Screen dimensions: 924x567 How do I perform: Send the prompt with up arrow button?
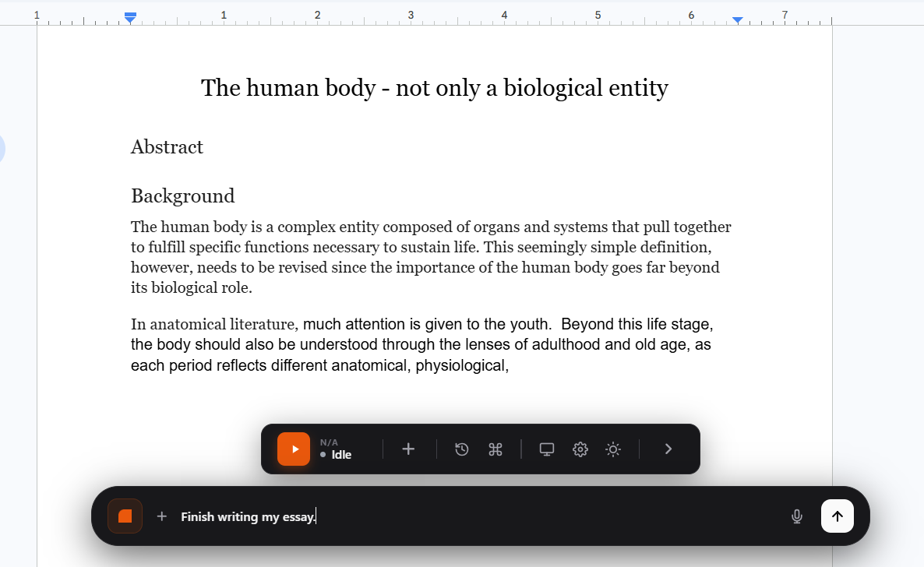coord(838,516)
